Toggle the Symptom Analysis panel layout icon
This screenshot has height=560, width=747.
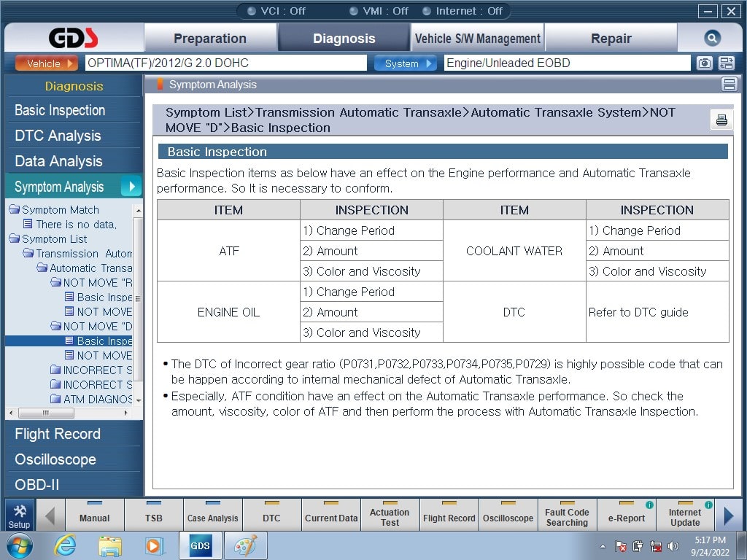point(729,85)
